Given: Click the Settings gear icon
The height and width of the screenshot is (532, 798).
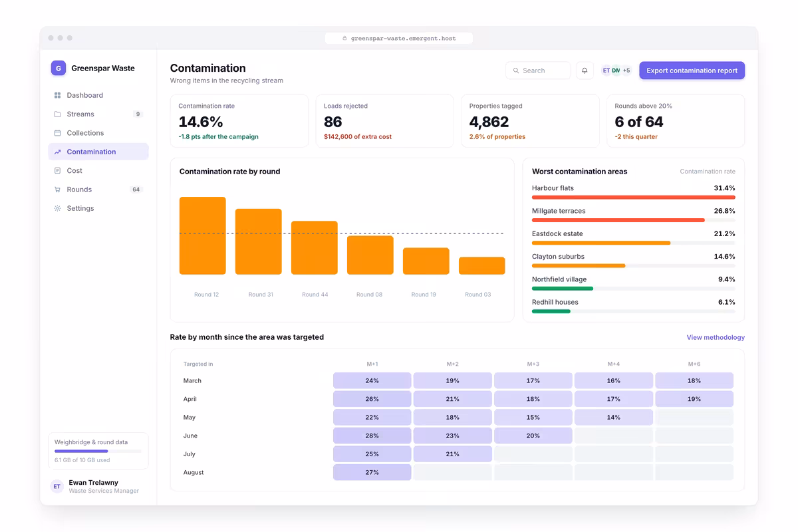Looking at the screenshot, I should pyautogui.click(x=57, y=208).
